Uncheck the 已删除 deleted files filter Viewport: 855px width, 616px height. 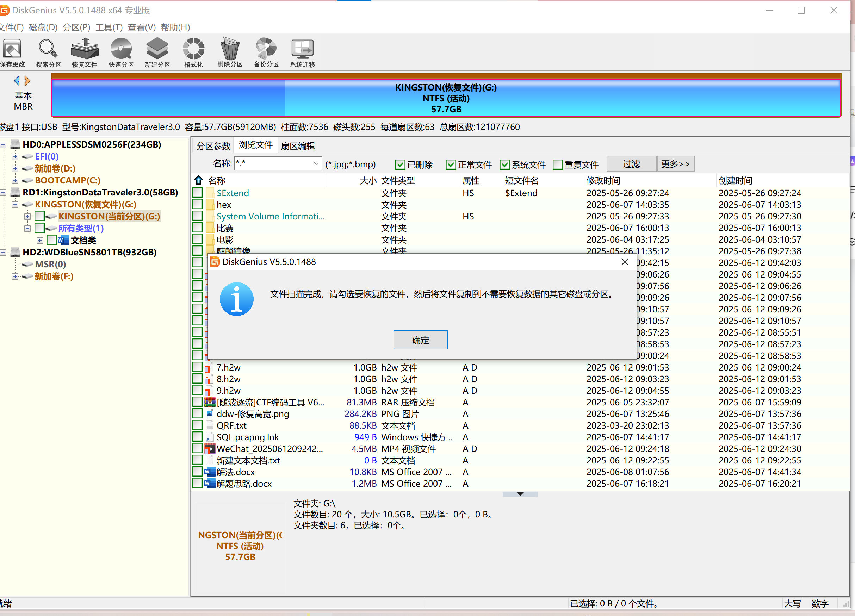tap(400, 165)
